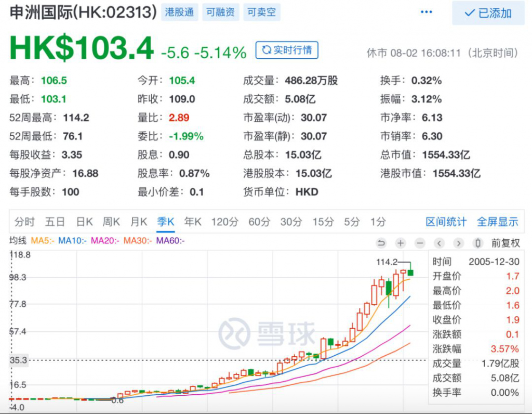Click the MA20 moving average label
Image resolution: width=532 pixels, height=414 pixels.
click(105, 241)
